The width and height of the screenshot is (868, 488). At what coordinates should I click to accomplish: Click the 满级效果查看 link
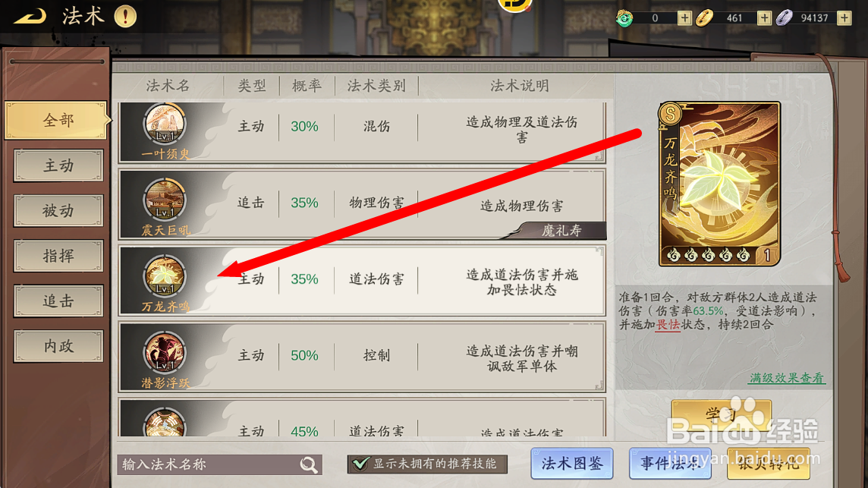(x=787, y=378)
